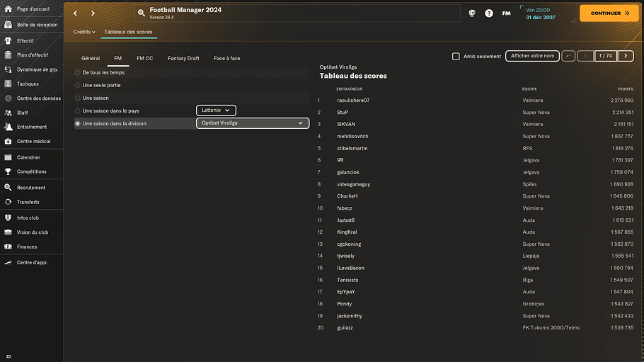Enable the Amis seulement checkbox
The height and width of the screenshot is (362, 644).
click(456, 57)
